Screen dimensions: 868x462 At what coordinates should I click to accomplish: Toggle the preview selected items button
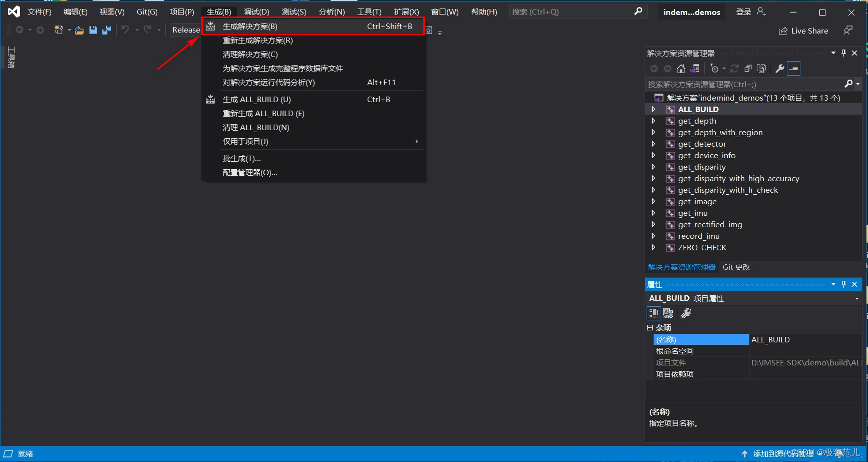click(x=794, y=69)
